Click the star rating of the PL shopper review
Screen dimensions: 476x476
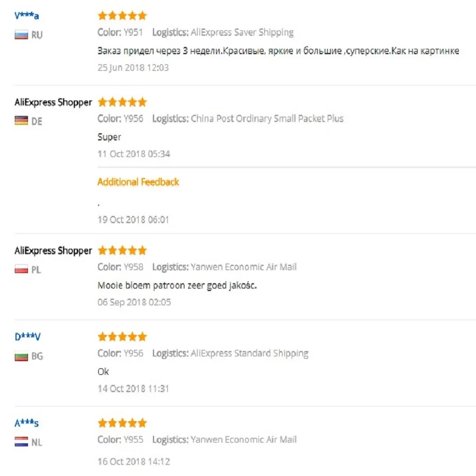(123, 250)
